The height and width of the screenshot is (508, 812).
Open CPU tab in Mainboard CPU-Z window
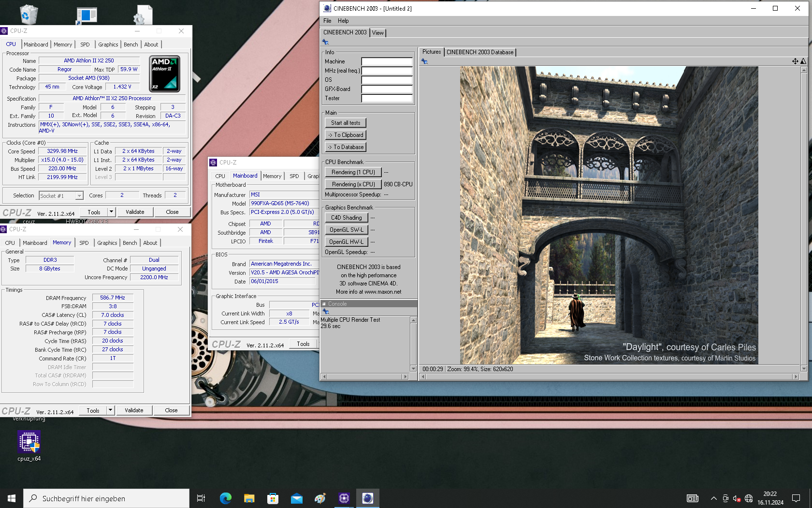click(220, 176)
